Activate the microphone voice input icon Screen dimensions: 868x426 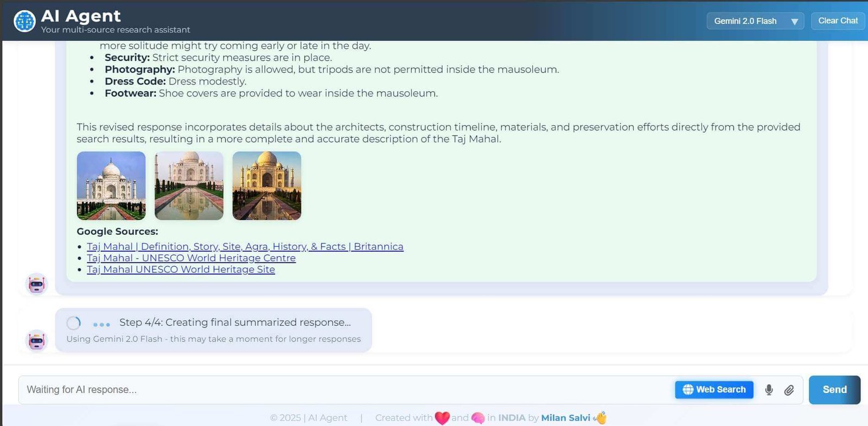[x=769, y=390]
